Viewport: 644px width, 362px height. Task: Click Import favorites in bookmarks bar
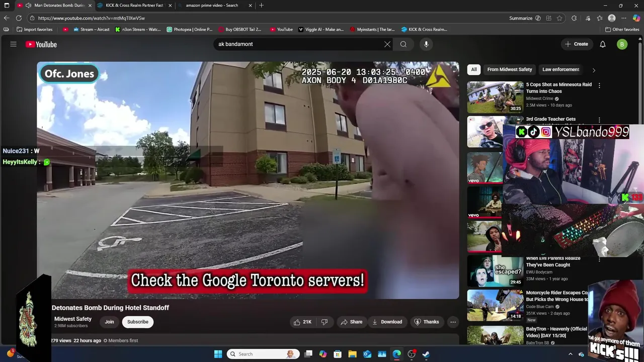35,29
